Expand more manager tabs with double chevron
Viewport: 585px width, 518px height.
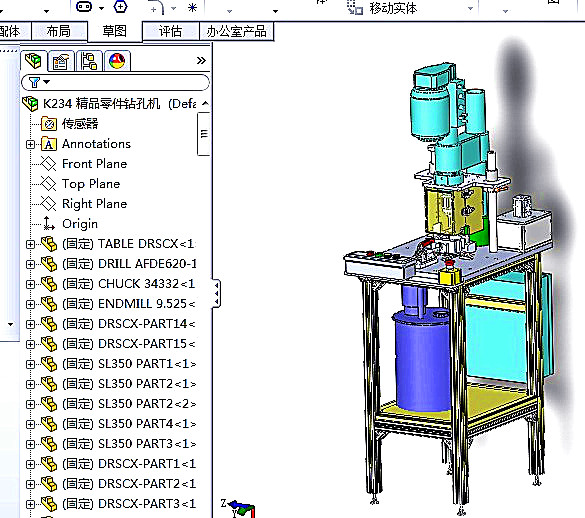(201, 60)
